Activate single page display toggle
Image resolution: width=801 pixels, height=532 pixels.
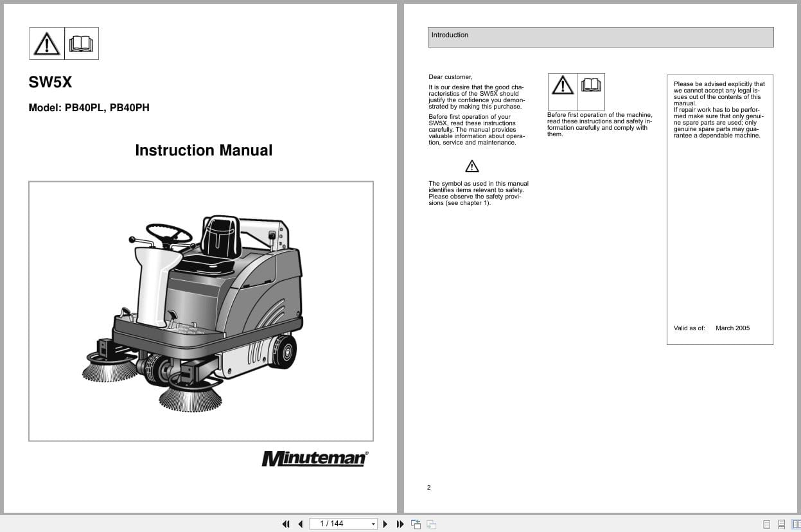pos(766,524)
